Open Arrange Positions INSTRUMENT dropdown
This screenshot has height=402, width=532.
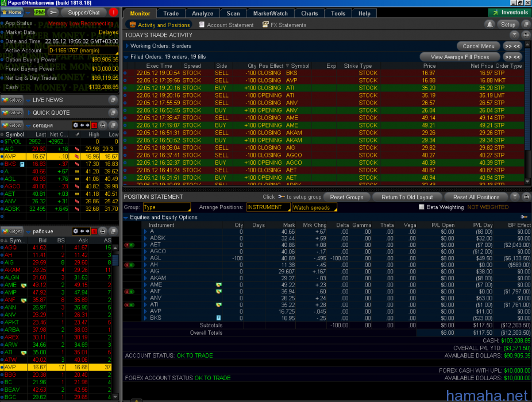click(268, 207)
